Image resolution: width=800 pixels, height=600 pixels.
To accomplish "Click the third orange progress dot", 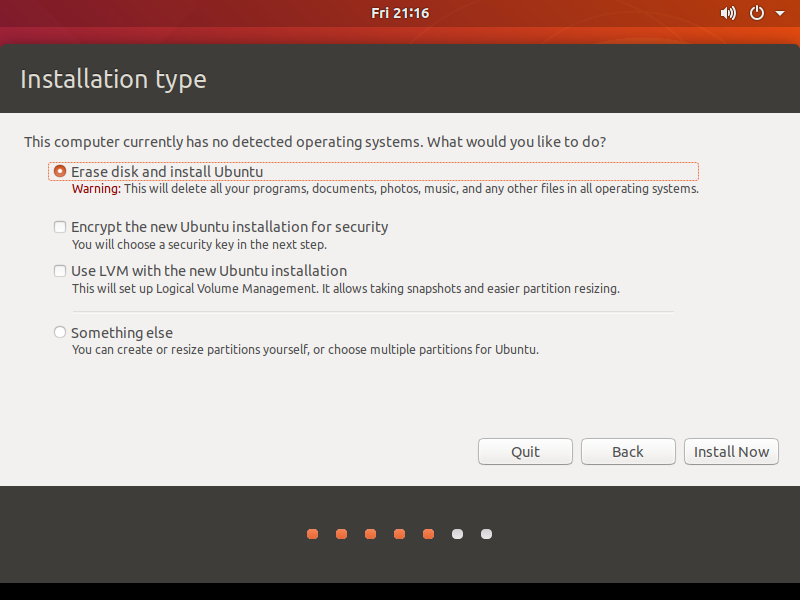I will (x=370, y=534).
